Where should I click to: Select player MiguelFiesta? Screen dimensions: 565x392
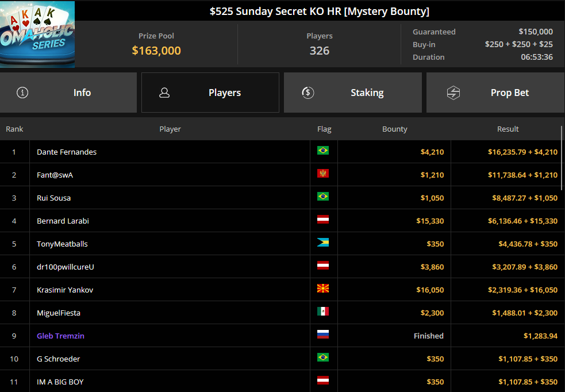tap(59, 313)
